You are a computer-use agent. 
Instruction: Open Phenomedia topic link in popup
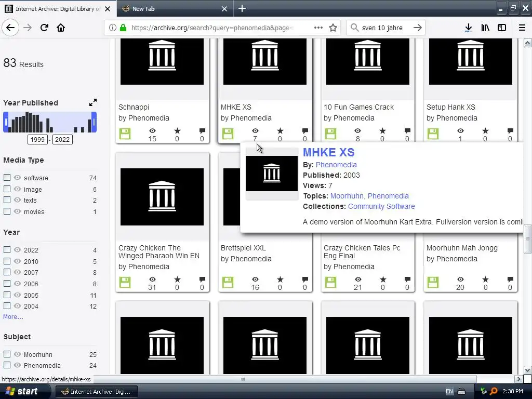click(388, 196)
